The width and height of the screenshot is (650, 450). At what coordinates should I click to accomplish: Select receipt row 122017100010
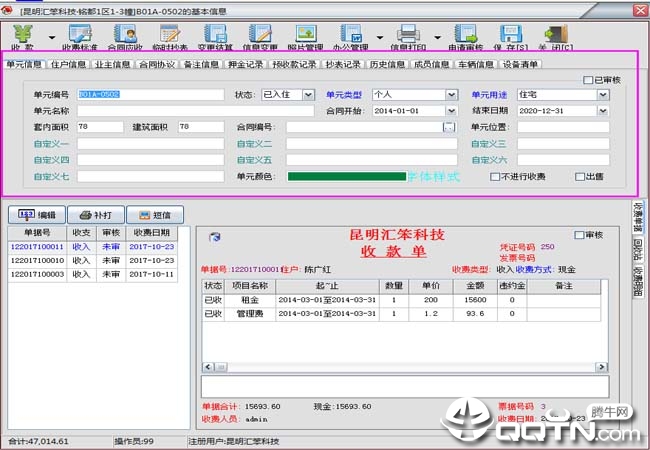tap(93, 261)
